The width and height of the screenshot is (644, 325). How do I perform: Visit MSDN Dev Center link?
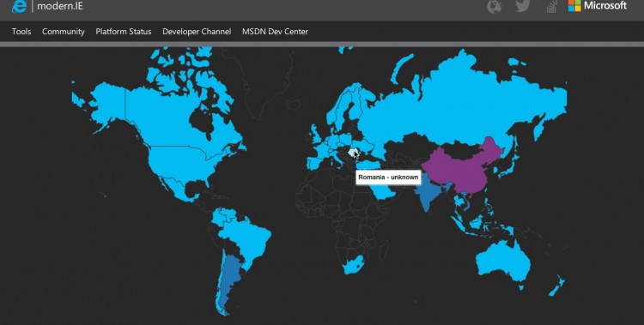275,32
